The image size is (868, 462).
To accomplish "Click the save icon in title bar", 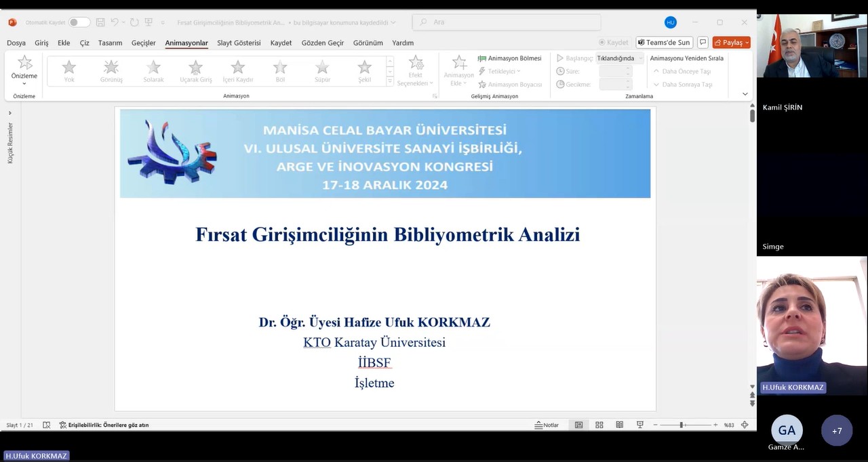I will coord(100,22).
